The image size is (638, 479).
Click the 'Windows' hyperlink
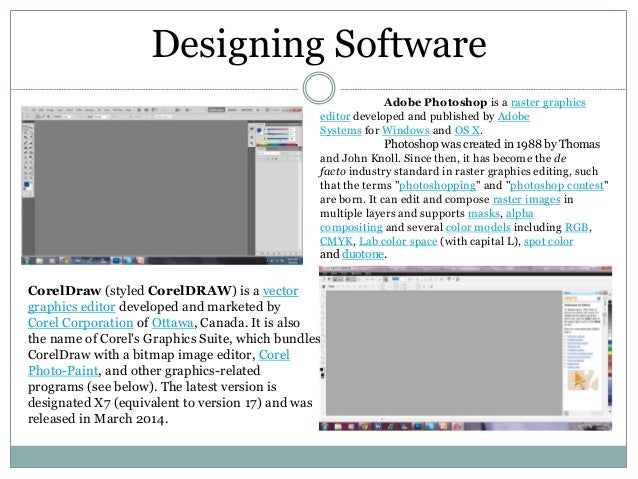click(406, 131)
